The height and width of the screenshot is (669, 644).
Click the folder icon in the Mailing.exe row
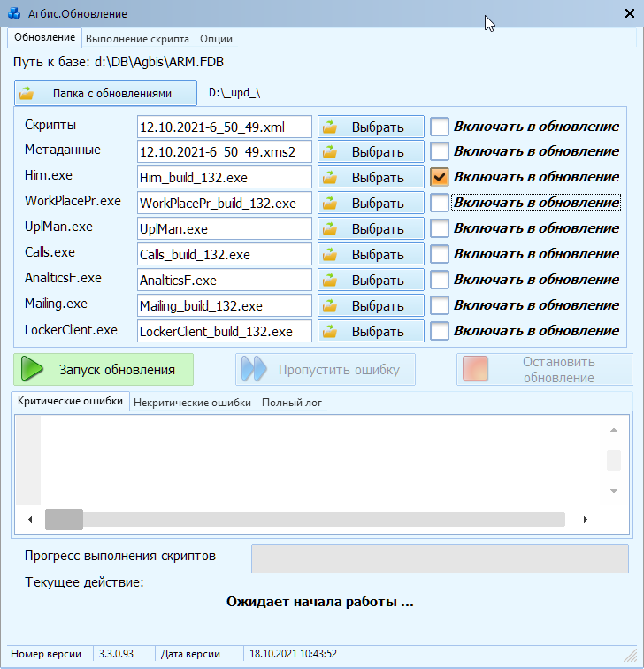(x=330, y=305)
